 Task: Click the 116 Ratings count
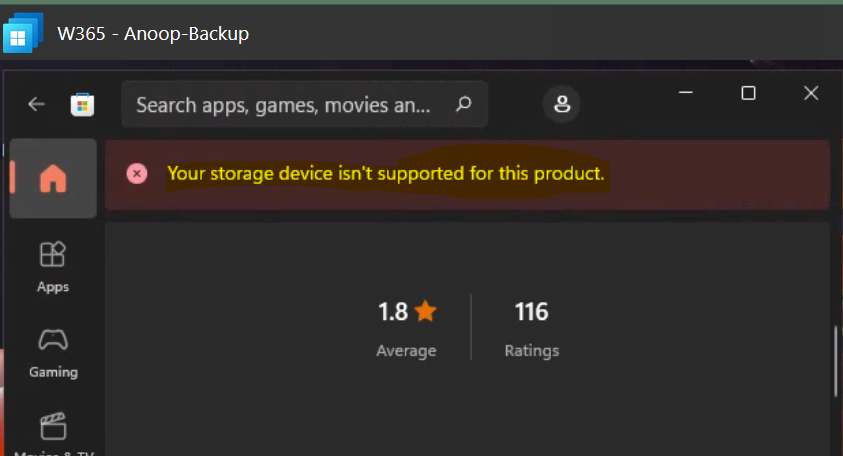pyautogui.click(x=531, y=312)
